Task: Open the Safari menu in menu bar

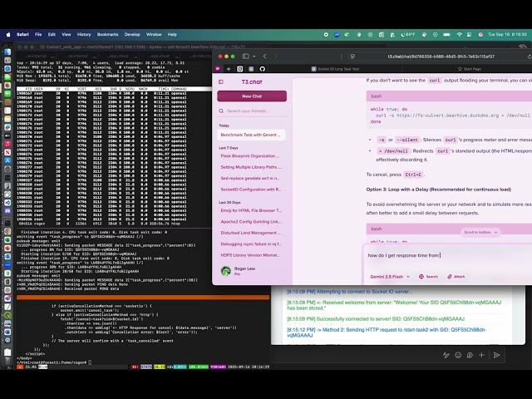Action: click(x=22, y=35)
